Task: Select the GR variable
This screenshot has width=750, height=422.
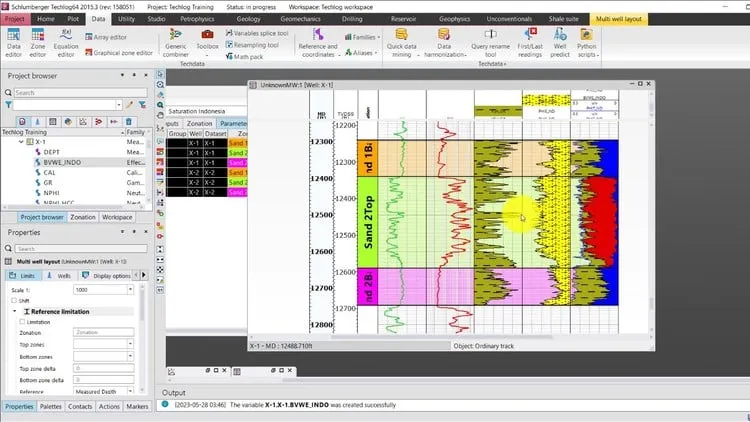Action: click(x=48, y=183)
